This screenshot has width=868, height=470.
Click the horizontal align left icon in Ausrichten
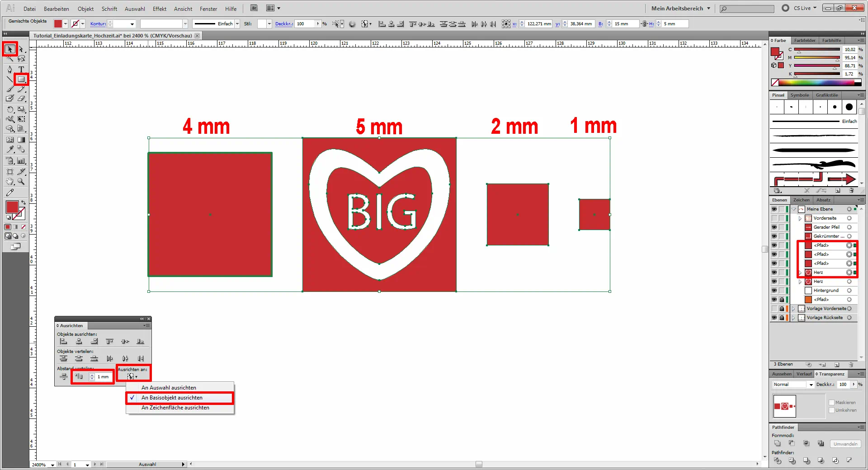pyautogui.click(x=64, y=342)
